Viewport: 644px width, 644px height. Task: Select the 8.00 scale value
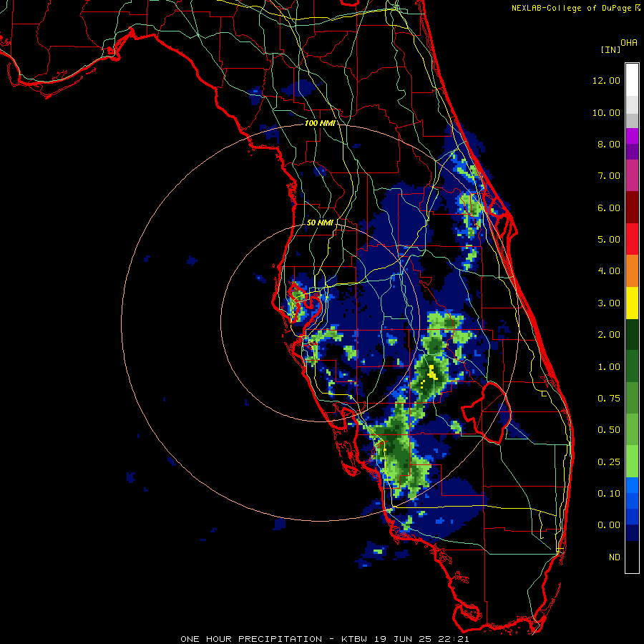click(609, 144)
